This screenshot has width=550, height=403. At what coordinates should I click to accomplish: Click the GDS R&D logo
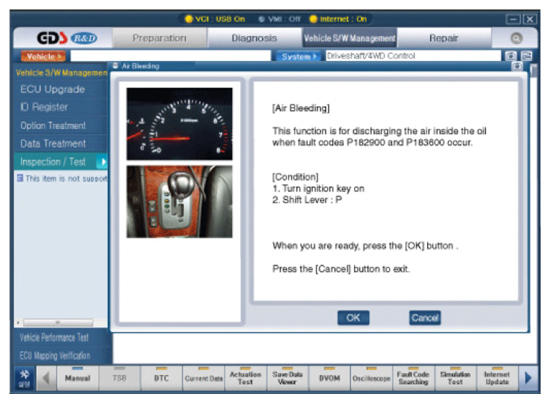(67, 38)
